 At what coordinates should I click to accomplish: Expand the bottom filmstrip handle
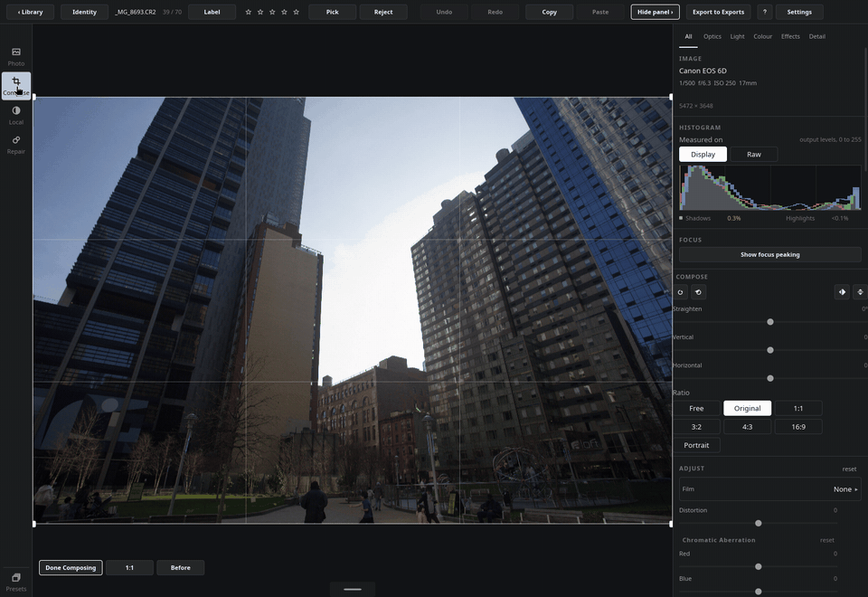(x=353, y=589)
